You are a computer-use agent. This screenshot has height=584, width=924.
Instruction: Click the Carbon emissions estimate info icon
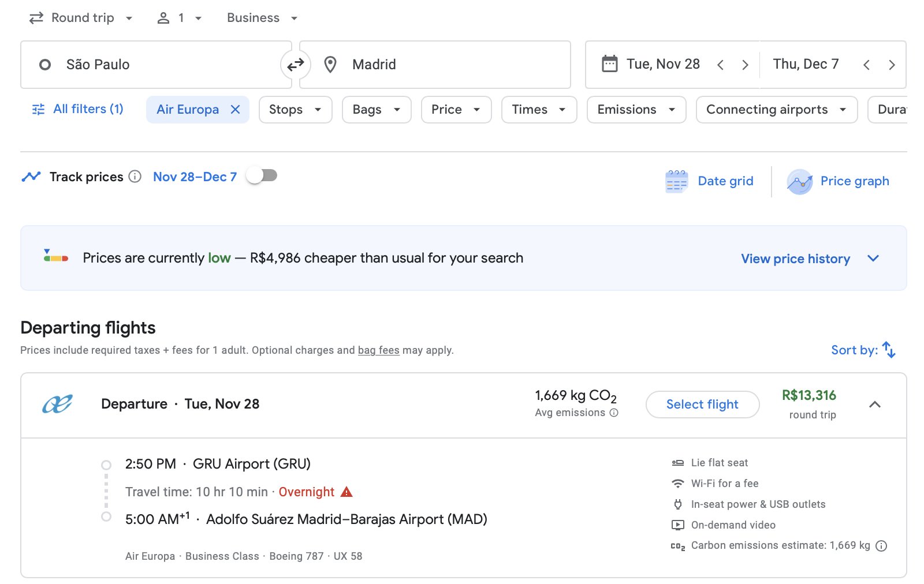881,546
